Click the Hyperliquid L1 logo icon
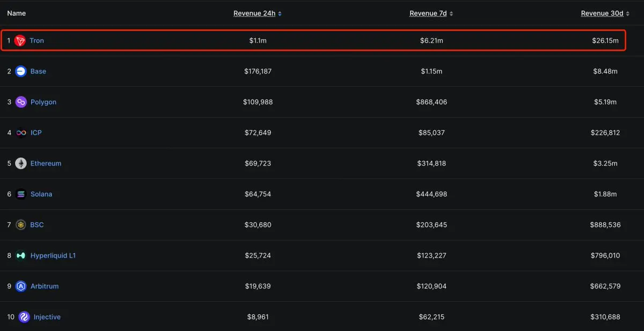The image size is (644, 331). tap(21, 256)
